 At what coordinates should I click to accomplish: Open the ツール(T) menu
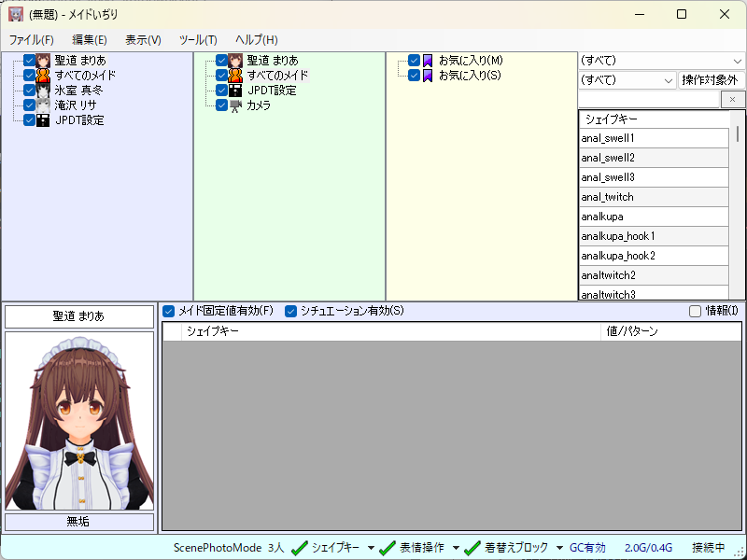(x=197, y=40)
